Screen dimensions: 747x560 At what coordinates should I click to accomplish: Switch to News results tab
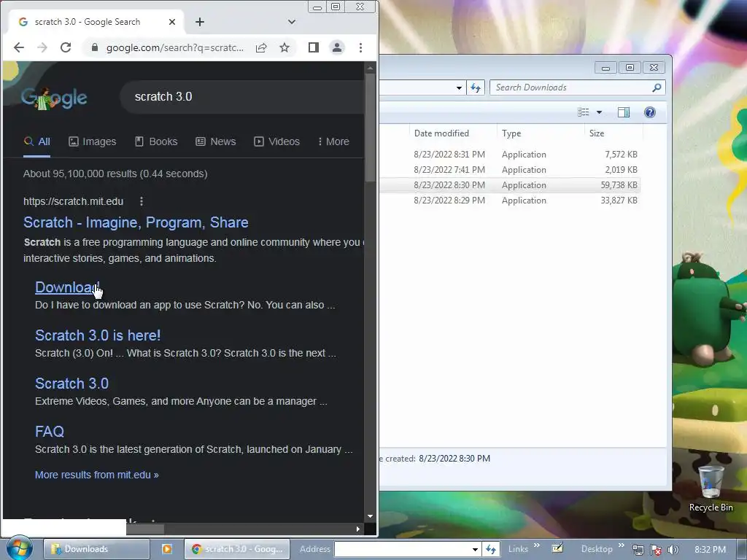click(216, 142)
